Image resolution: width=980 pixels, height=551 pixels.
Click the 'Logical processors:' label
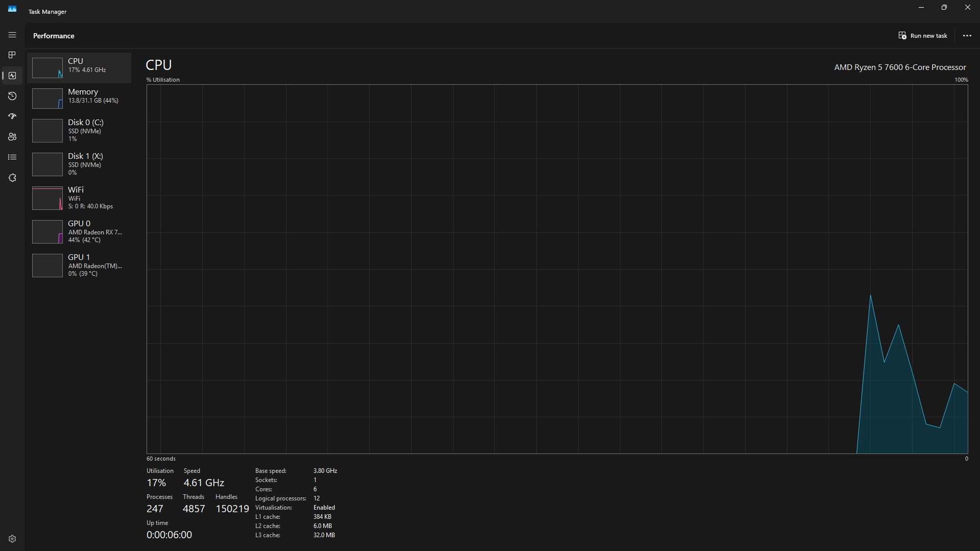[x=281, y=498]
